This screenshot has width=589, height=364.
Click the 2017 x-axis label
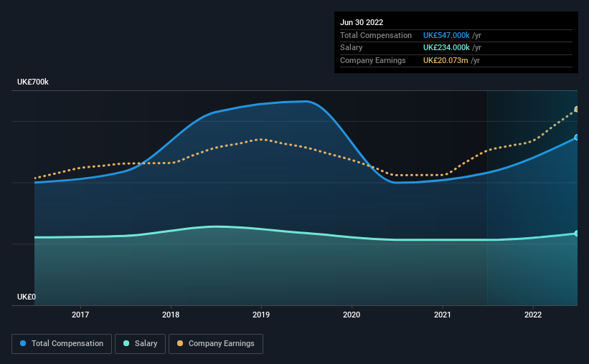coord(80,315)
